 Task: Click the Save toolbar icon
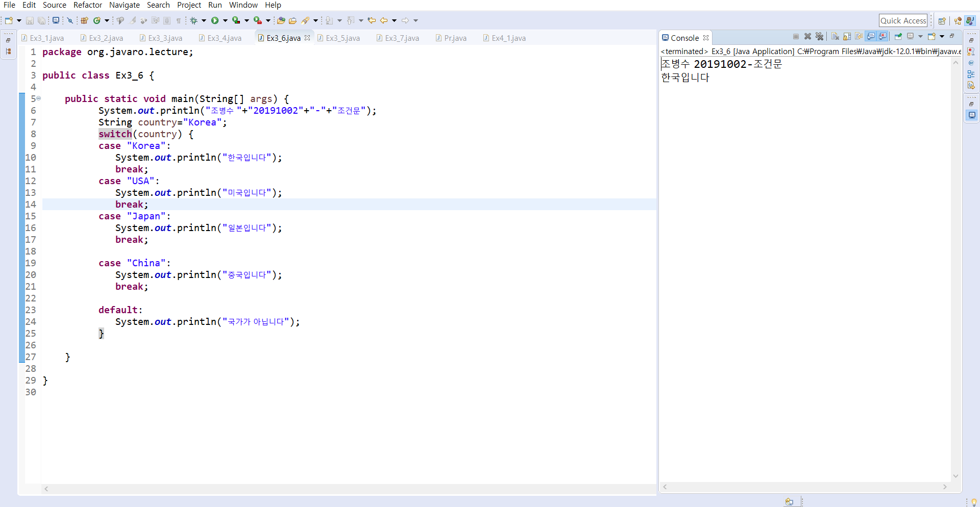30,20
